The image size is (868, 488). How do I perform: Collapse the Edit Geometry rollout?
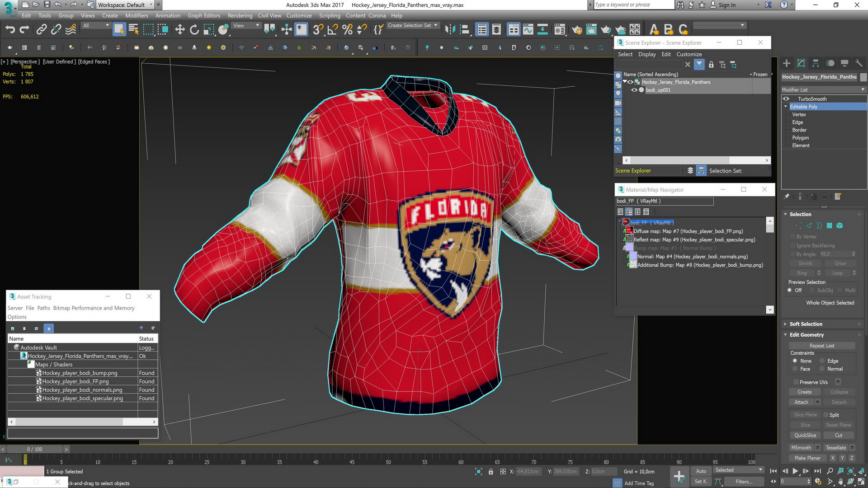786,335
